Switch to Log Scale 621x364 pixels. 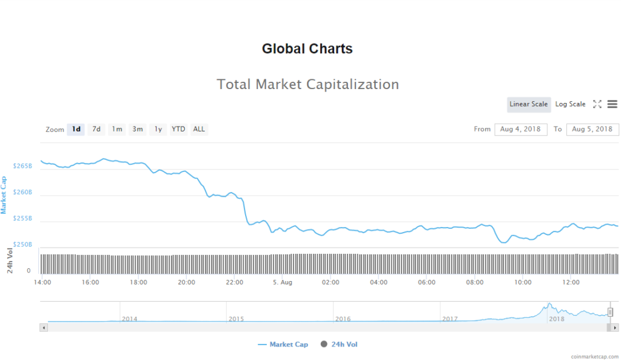point(570,104)
